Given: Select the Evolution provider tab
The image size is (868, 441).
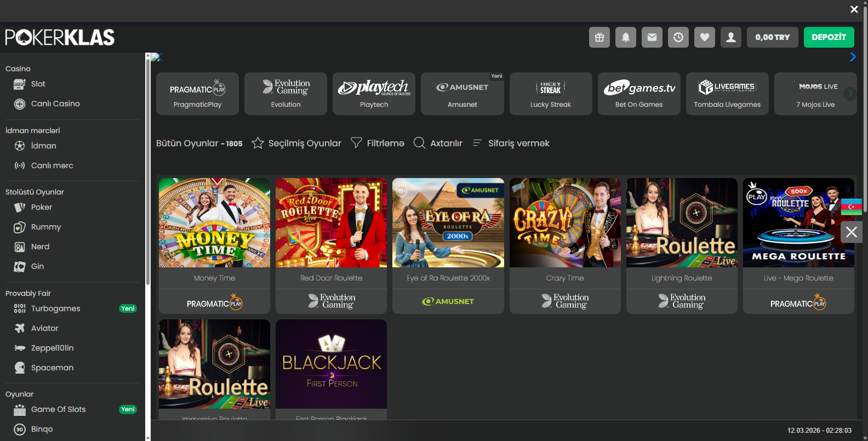Looking at the screenshot, I should 285,94.
